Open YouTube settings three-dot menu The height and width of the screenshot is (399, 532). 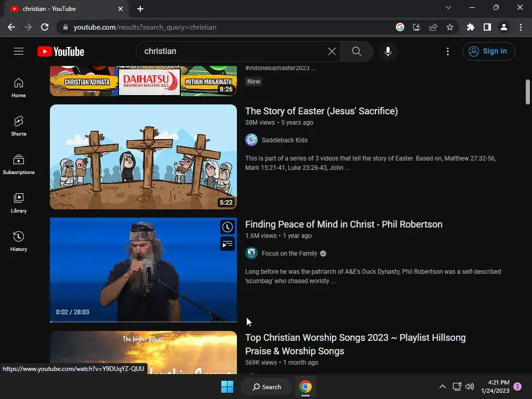tap(447, 51)
